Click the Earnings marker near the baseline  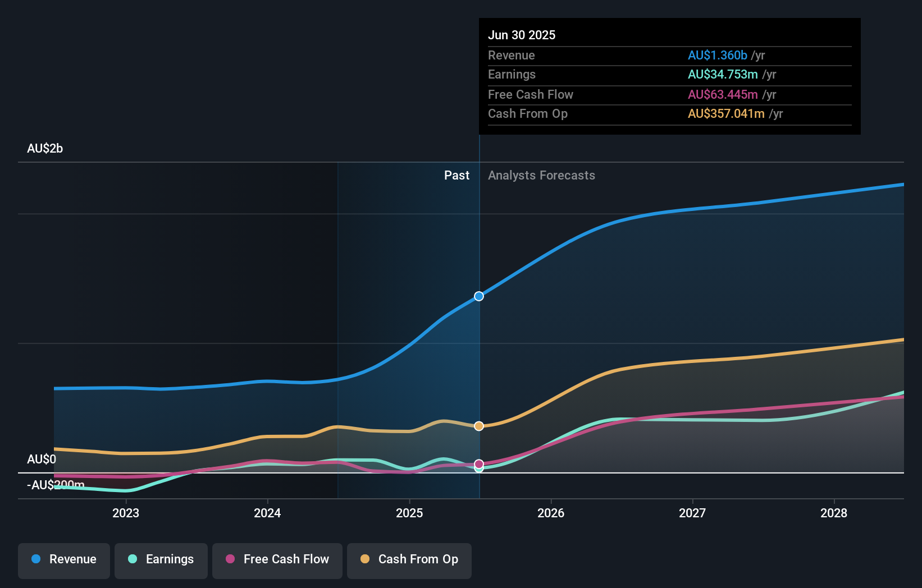click(x=478, y=469)
